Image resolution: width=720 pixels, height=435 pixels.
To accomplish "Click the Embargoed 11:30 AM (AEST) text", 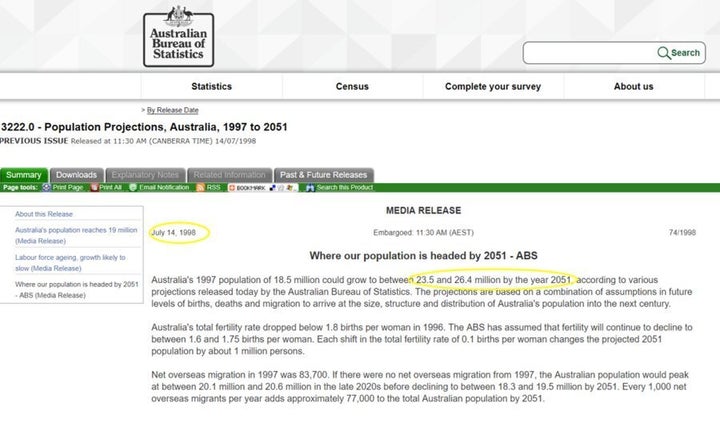I will tap(423, 232).
